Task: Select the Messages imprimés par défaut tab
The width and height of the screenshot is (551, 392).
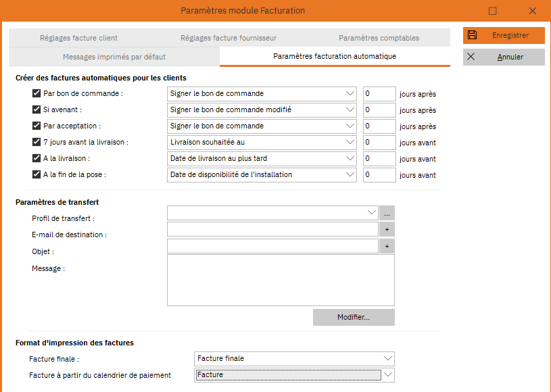Action: coord(113,57)
